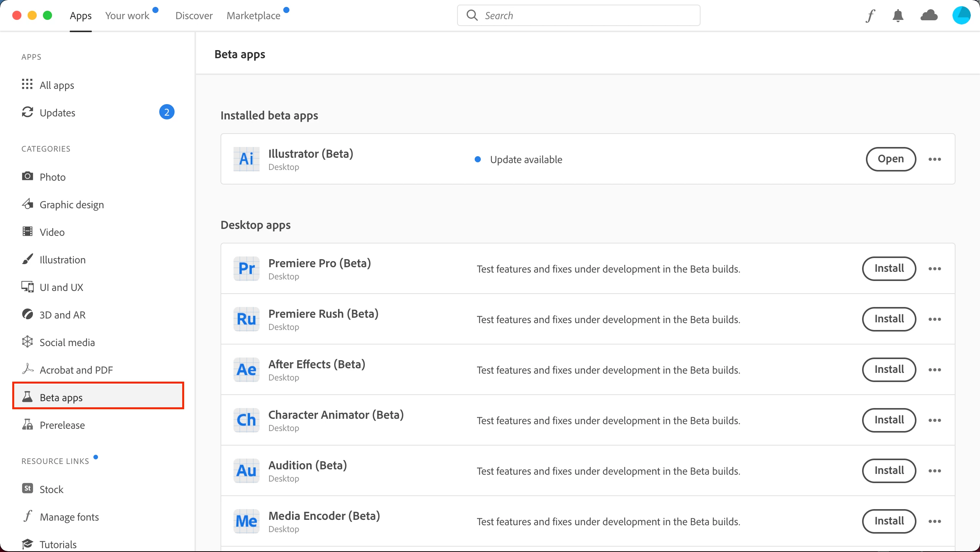Open more options for Premiere Rush (Beta)

click(934, 319)
